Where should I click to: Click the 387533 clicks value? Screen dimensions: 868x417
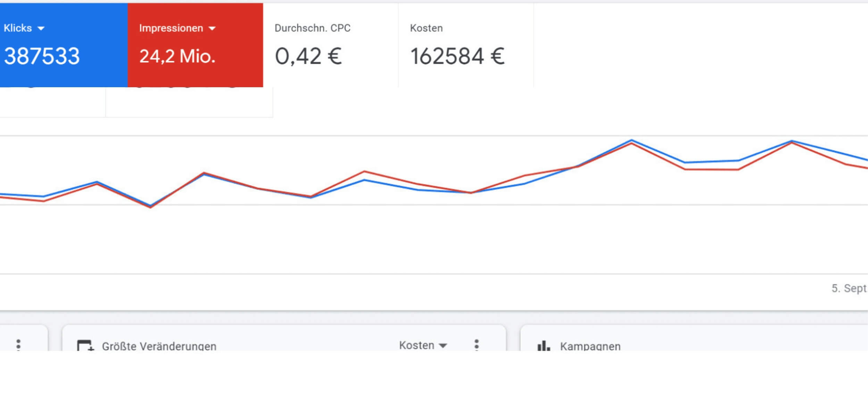click(x=42, y=56)
